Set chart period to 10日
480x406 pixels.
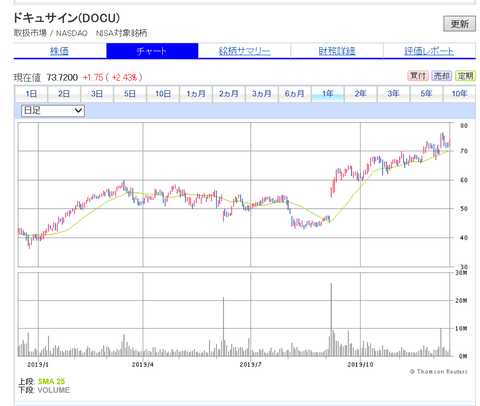coord(163,94)
